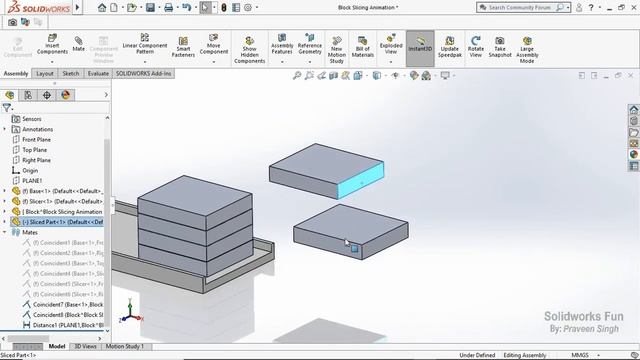Image resolution: width=640 pixels, height=360 pixels.
Task: Open DimXpertManager crosshair tab
Action: [47, 95]
